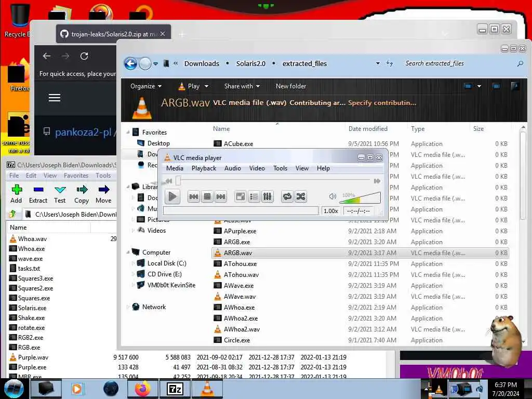The width and height of the screenshot is (532, 399).
Task: Open Windows Start menu orb
Action: (x=14, y=389)
